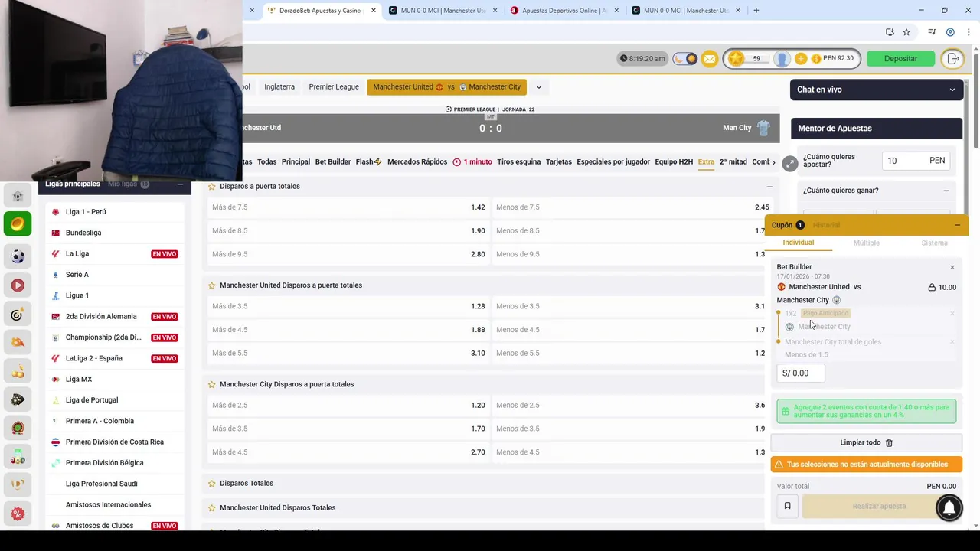980x551 pixels.
Task: Toggle the dark/light mode switch
Action: click(x=684, y=59)
